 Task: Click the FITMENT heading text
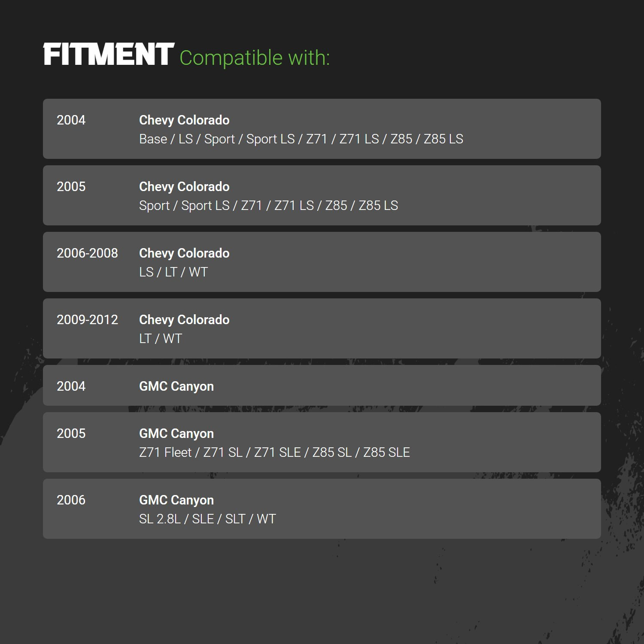point(109,54)
